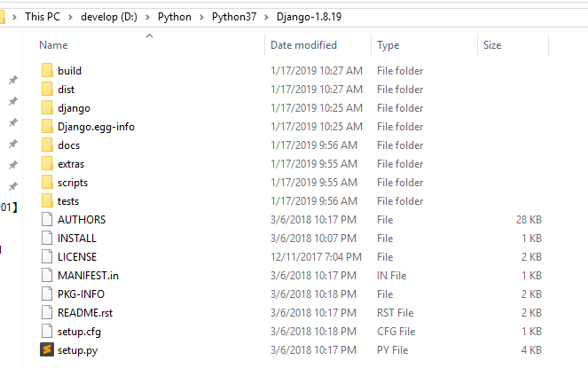Select the file named INSTALL
Viewport: 588px width, 368px height.
(x=77, y=239)
